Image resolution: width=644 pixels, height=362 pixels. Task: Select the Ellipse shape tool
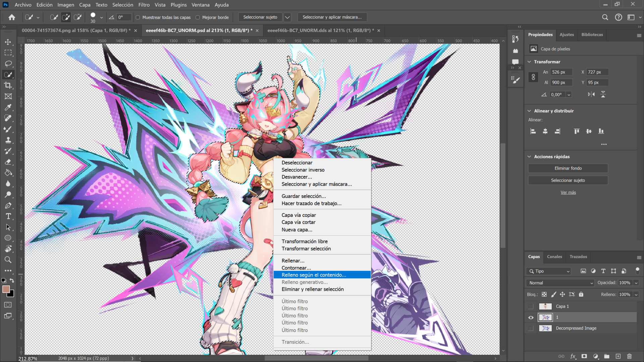click(x=8, y=238)
